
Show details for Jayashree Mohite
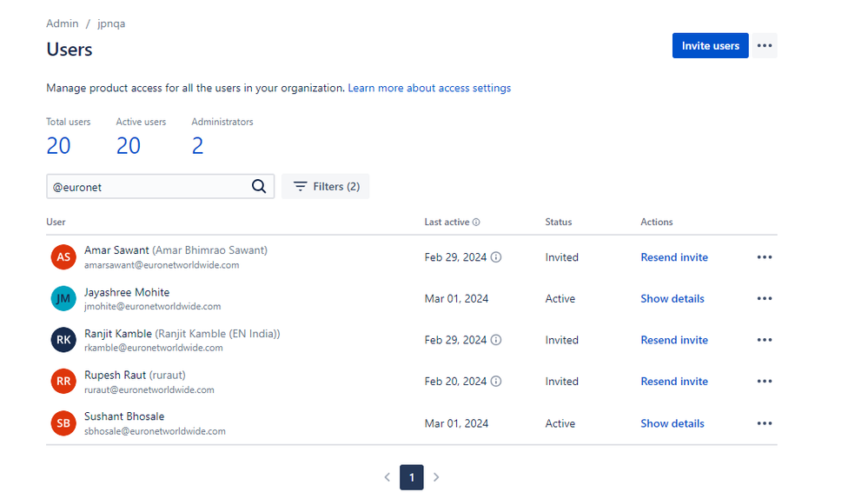pyautogui.click(x=672, y=299)
